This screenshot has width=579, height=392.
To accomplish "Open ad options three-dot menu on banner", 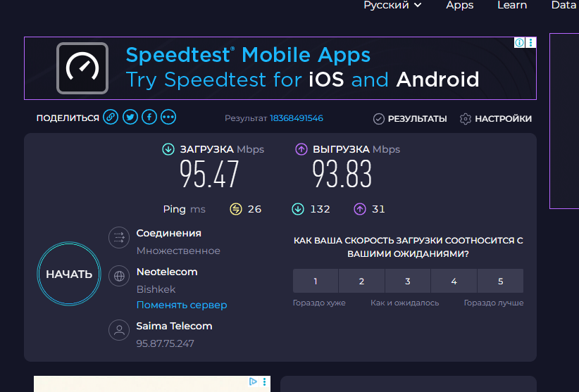I will 530,42.
